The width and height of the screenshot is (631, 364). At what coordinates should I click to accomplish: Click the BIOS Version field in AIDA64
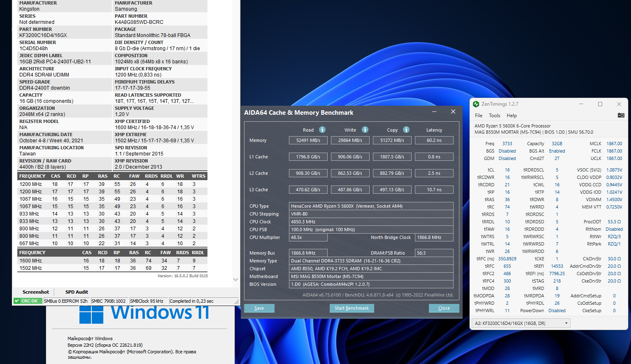[371, 284]
